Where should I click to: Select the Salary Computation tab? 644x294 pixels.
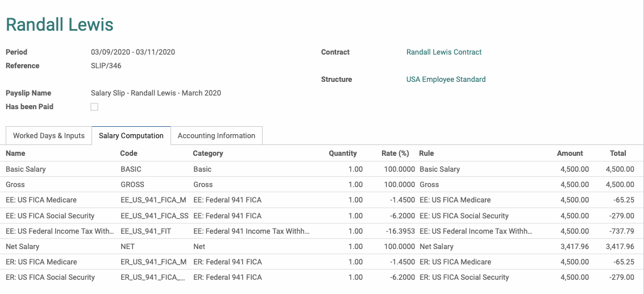coord(131,136)
